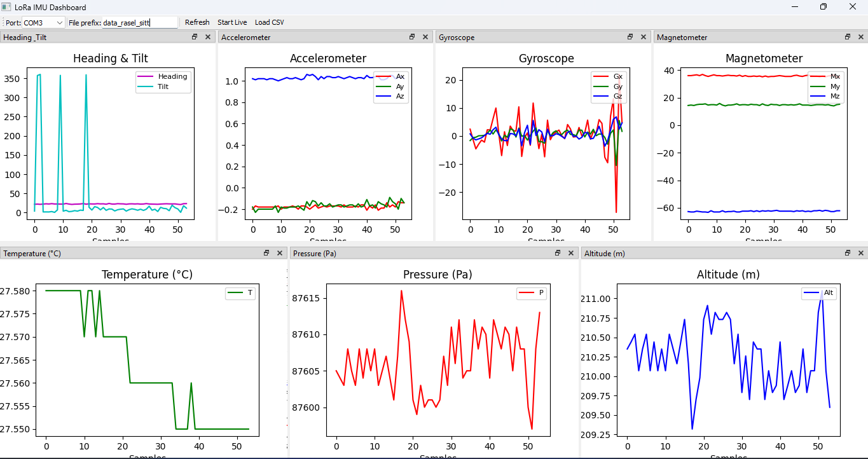Close the Magnetometer panel
Image resolution: width=868 pixels, height=459 pixels.
tap(861, 37)
